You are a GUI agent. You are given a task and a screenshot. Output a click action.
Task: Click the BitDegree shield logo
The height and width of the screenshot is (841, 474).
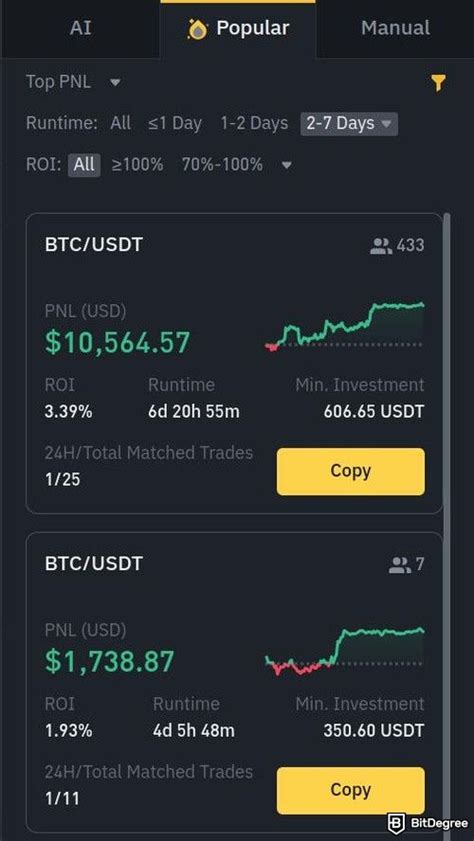[x=395, y=823]
